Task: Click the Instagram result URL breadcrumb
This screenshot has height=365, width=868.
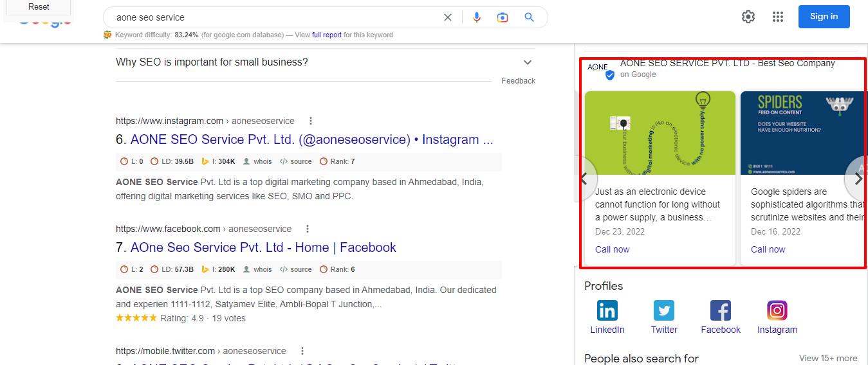Action: (x=205, y=121)
